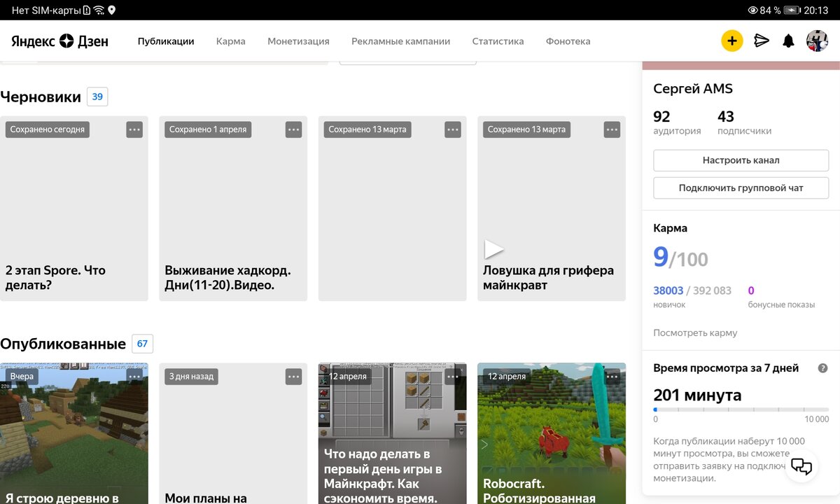Image resolution: width=840 pixels, height=504 pixels.
Task: Click the Настроить канал button
Action: tap(741, 160)
